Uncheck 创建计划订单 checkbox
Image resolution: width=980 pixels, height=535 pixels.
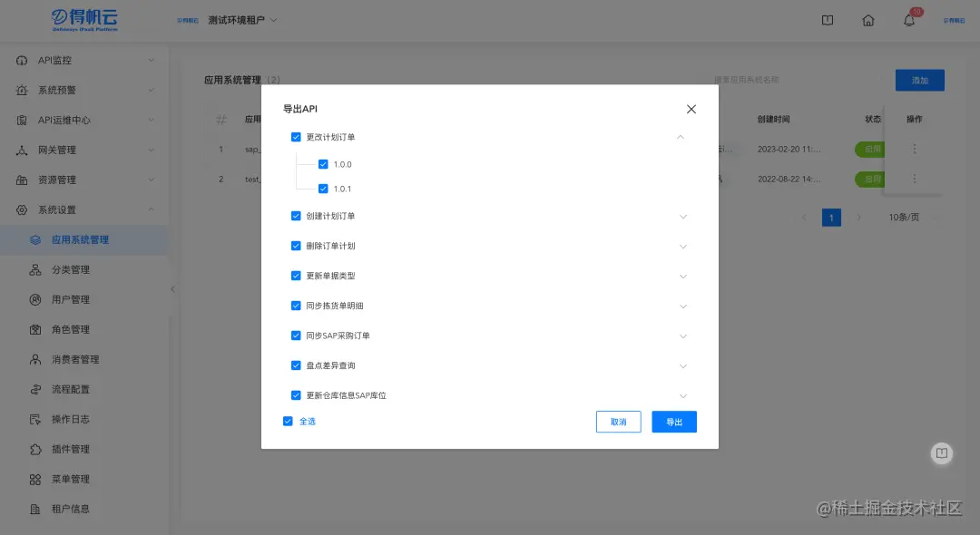[x=296, y=216]
